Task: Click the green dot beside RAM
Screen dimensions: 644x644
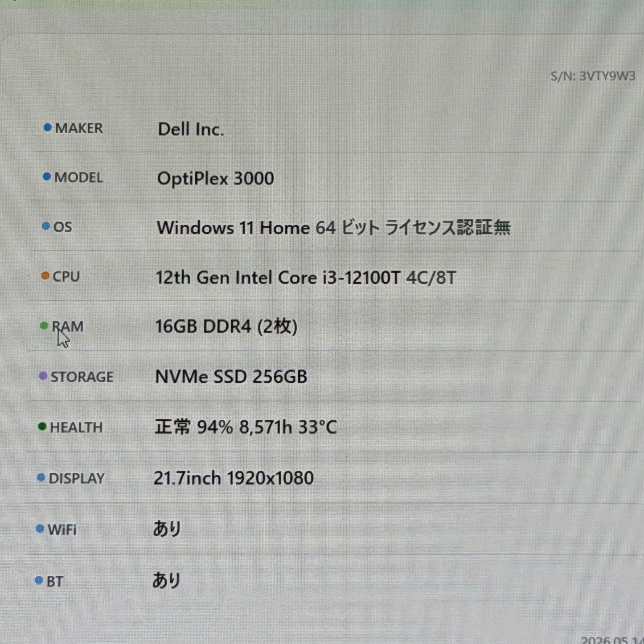Action: click(x=44, y=326)
